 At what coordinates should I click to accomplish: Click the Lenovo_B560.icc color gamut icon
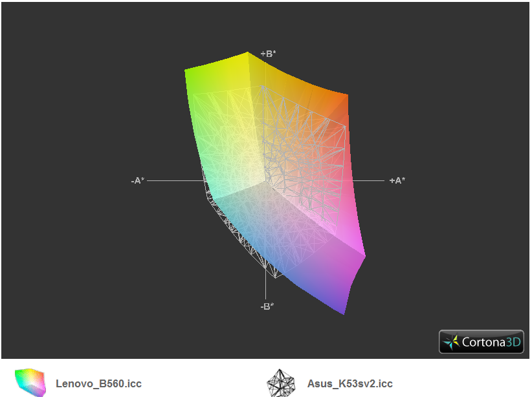point(30,382)
